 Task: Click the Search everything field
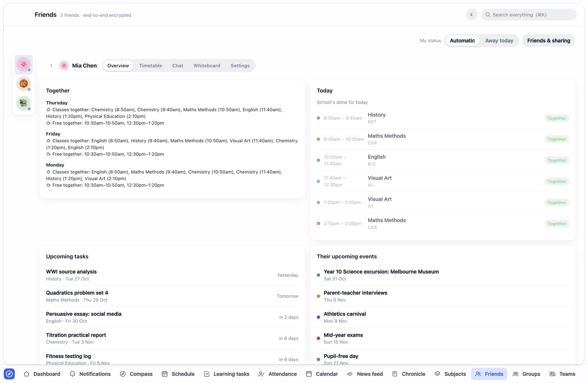click(529, 15)
